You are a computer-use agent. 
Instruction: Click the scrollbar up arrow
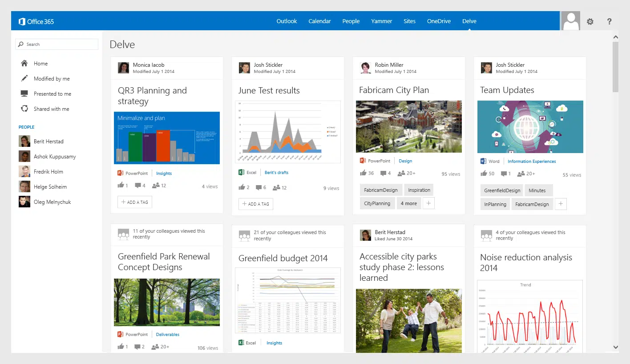615,37
